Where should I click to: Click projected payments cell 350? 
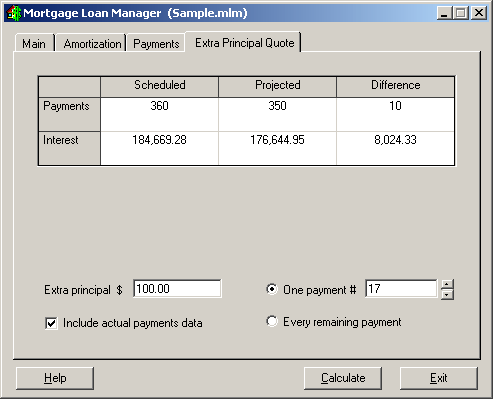coord(277,114)
